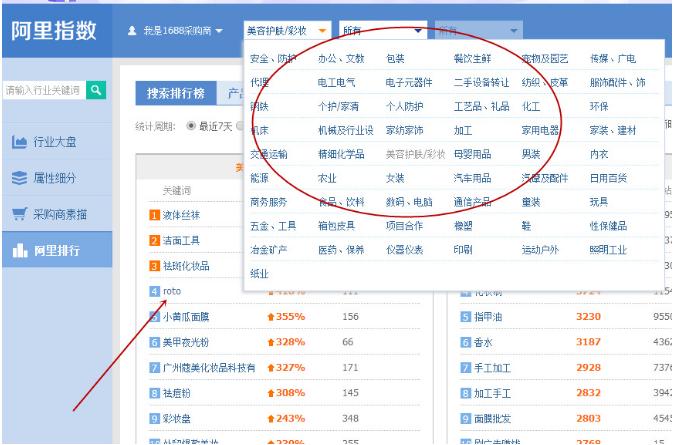Open 行业大盘 in the sidebar menu

pos(57,142)
